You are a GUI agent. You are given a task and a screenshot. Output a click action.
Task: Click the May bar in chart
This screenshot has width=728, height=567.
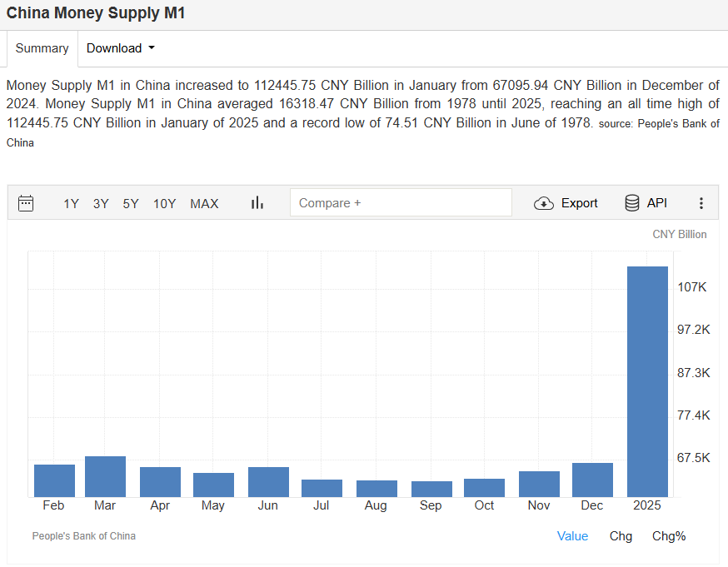213,485
